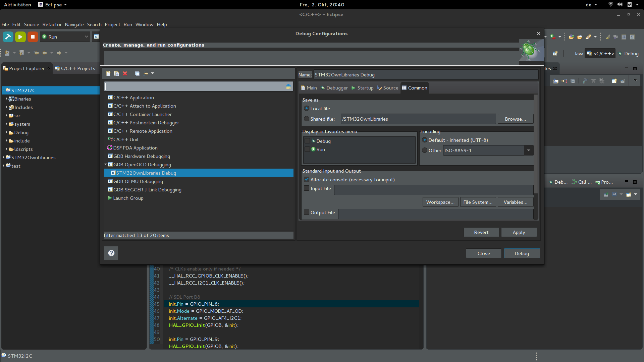Click the Collapse All icon in the configurations toolbar
The width and height of the screenshot is (644, 362).
pyautogui.click(x=137, y=73)
